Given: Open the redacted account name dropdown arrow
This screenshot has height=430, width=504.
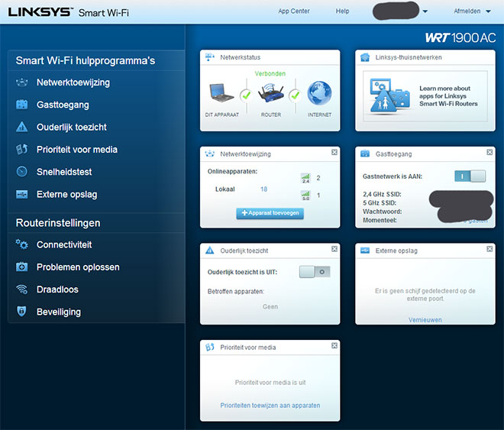Looking at the screenshot, I should (425, 11).
